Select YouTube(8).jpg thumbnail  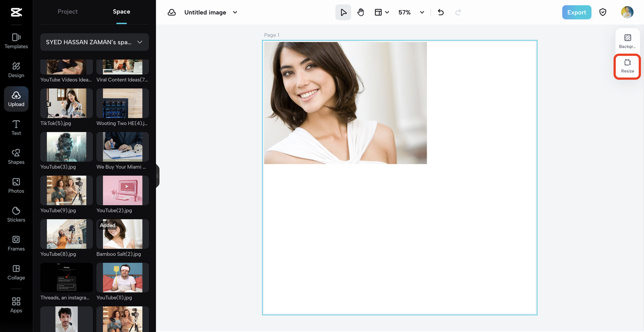pyautogui.click(x=66, y=234)
